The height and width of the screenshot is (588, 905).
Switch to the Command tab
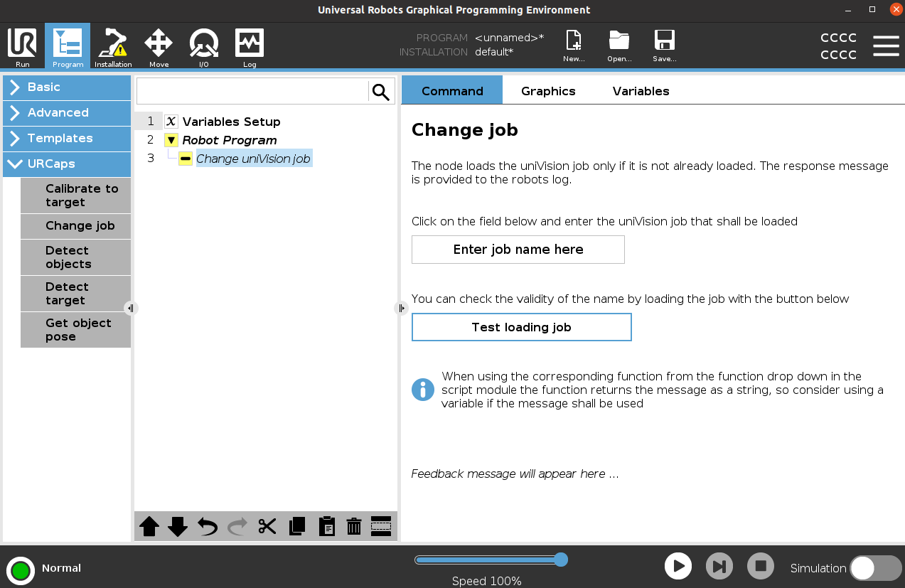(x=452, y=91)
